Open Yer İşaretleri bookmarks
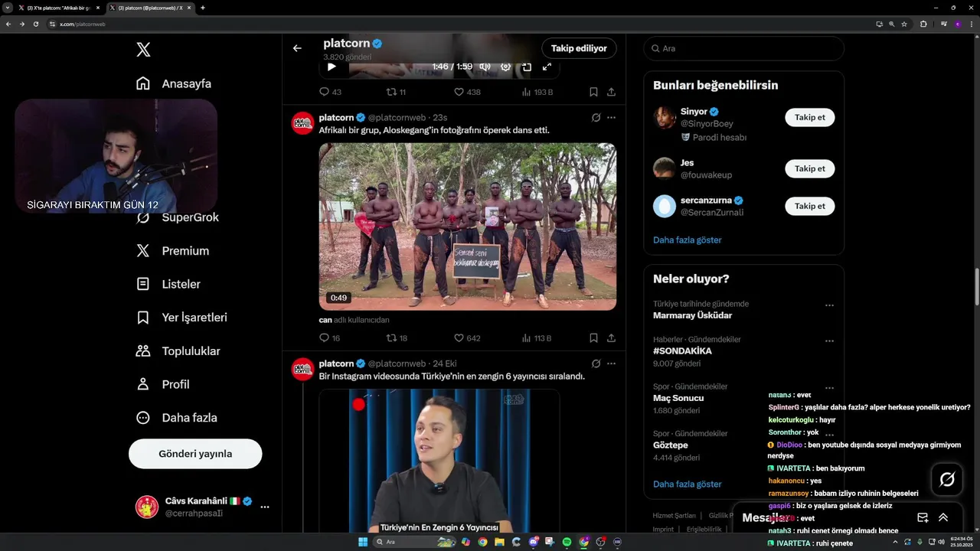This screenshot has height=551, width=980. [181, 318]
